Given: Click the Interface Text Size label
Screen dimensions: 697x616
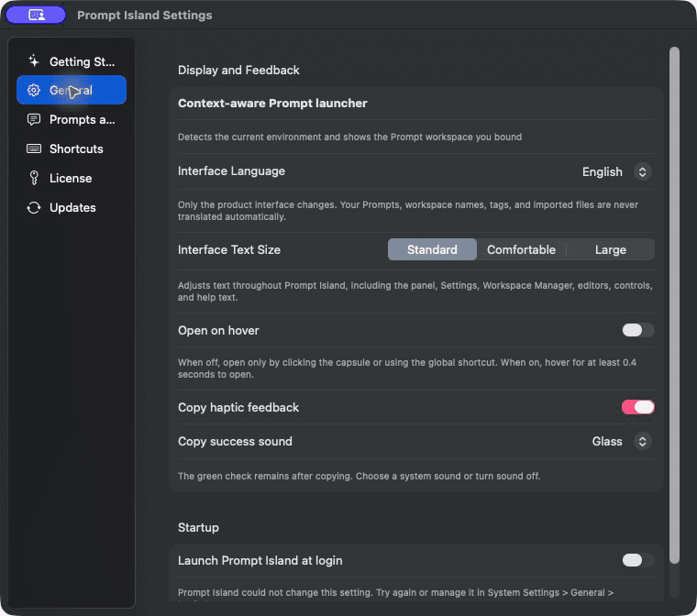Looking at the screenshot, I should click(229, 249).
